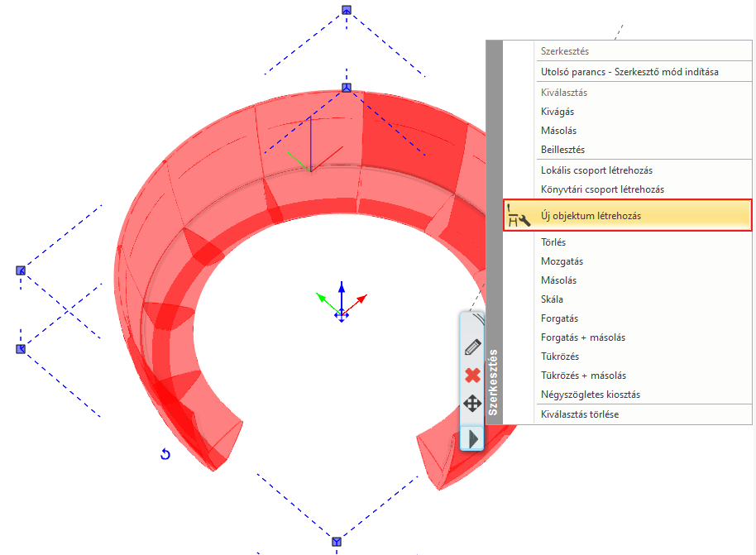Click the pencil edit icon in floating toolbar

click(x=472, y=347)
